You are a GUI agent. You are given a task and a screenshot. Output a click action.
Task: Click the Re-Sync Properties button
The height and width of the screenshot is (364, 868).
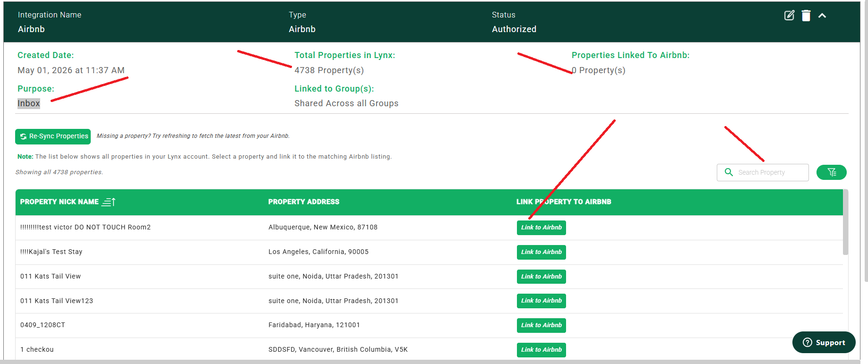53,136
